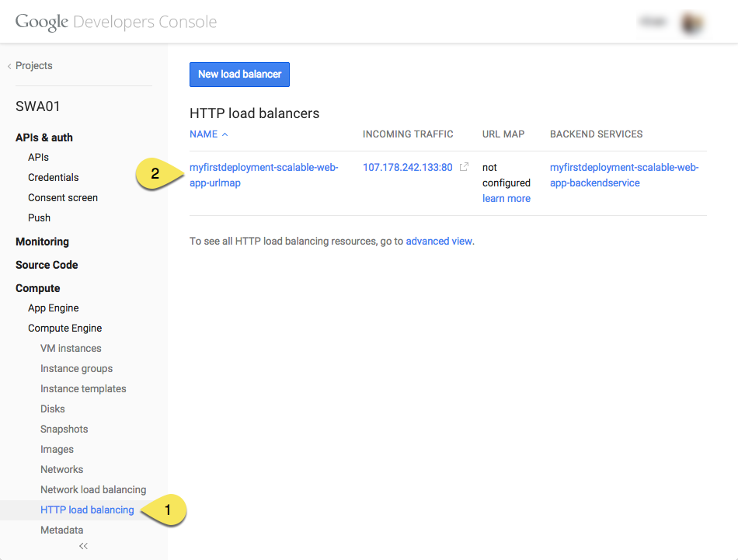
Task: Collapse sidebar with double chevron icon
Action: [x=83, y=546]
